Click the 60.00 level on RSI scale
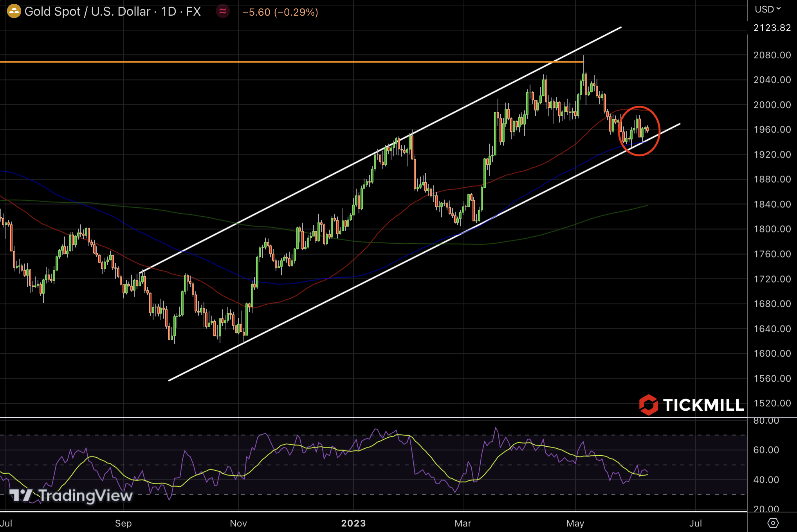This screenshot has width=797, height=532. click(766, 450)
